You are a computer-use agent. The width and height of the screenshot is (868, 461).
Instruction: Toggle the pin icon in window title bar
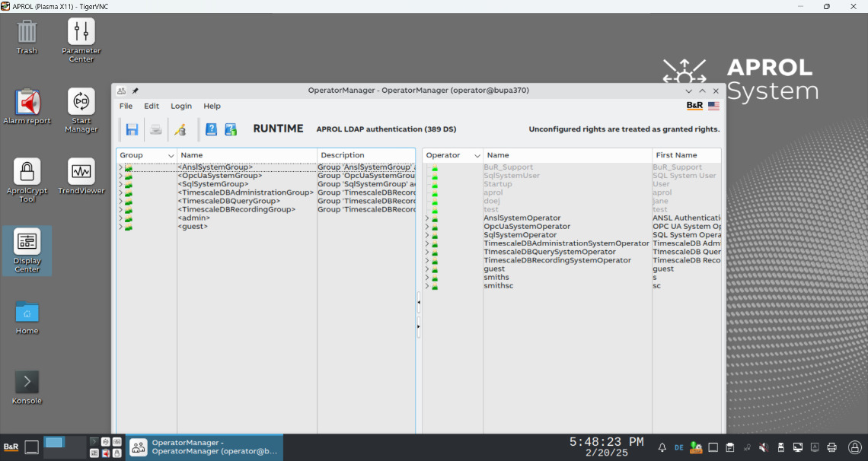click(x=136, y=91)
